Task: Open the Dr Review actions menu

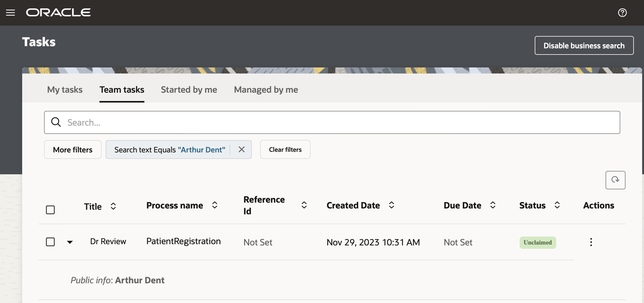Action: click(591, 242)
